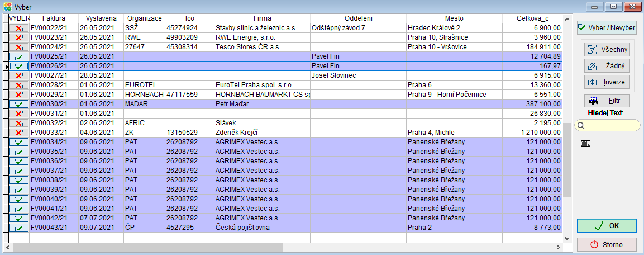Image resolution: width=644 pixels, height=255 pixels.
Task: Uncheck the selection mark for invoice FV00030/21
Action: [x=18, y=104]
